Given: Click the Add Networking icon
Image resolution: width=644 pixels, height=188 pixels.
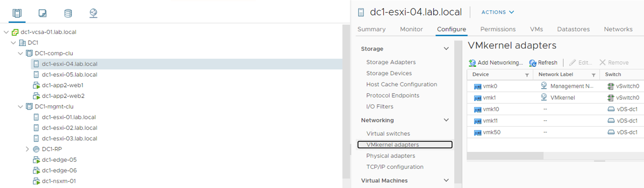Looking at the screenshot, I should click(x=472, y=63).
